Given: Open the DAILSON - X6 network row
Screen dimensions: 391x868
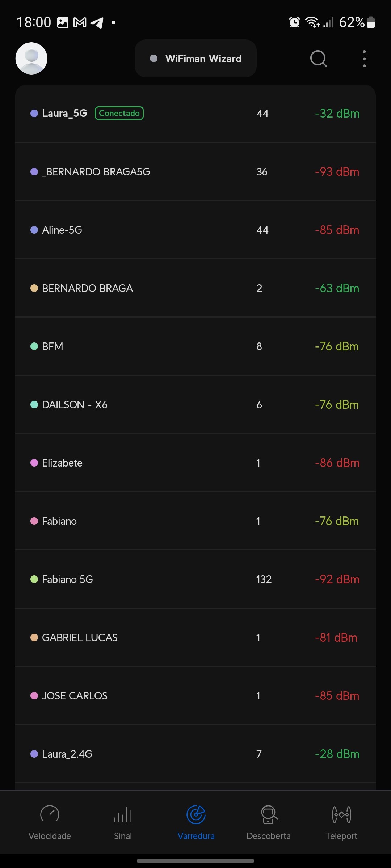Looking at the screenshot, I should pyautogui.click(x=75, y=405).
